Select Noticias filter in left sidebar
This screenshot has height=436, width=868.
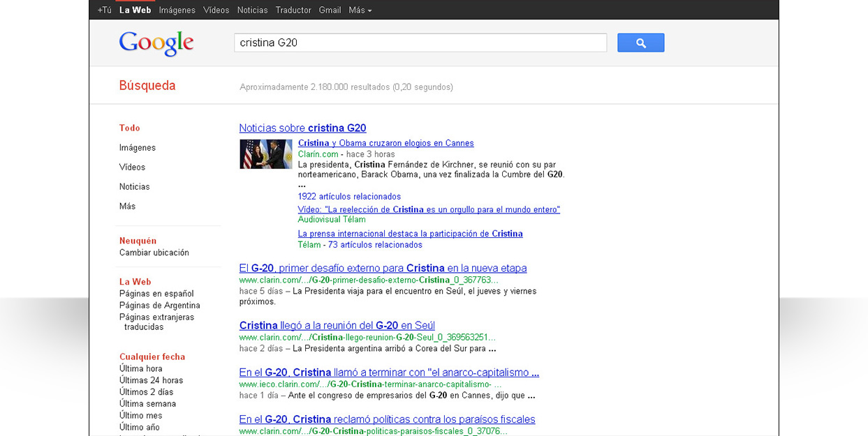click(134, 187)
